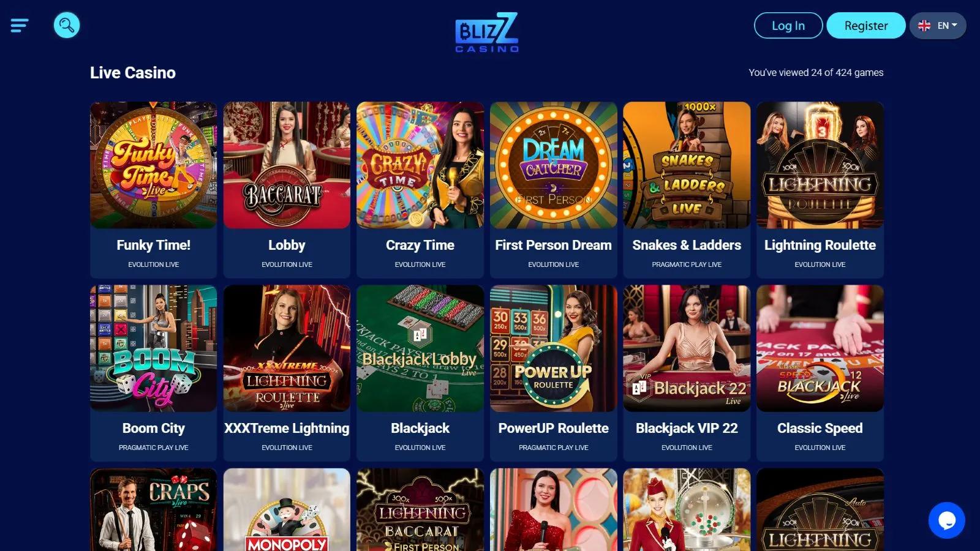
Task: Click the Register button
Action: coord(866,26)
